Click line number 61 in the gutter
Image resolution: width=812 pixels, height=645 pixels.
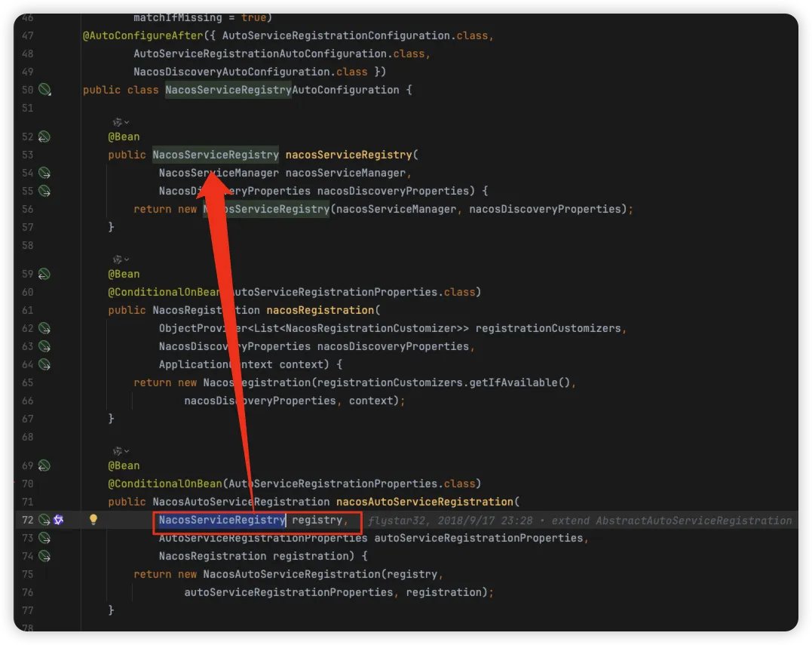pyautogui.click(x=28, y=310)
